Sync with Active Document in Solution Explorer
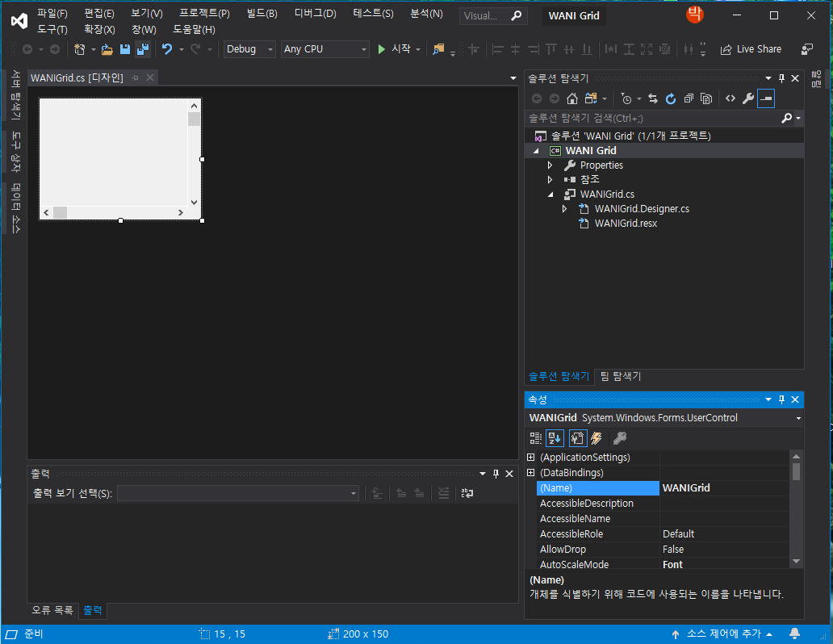 click(x=653, y=98)
